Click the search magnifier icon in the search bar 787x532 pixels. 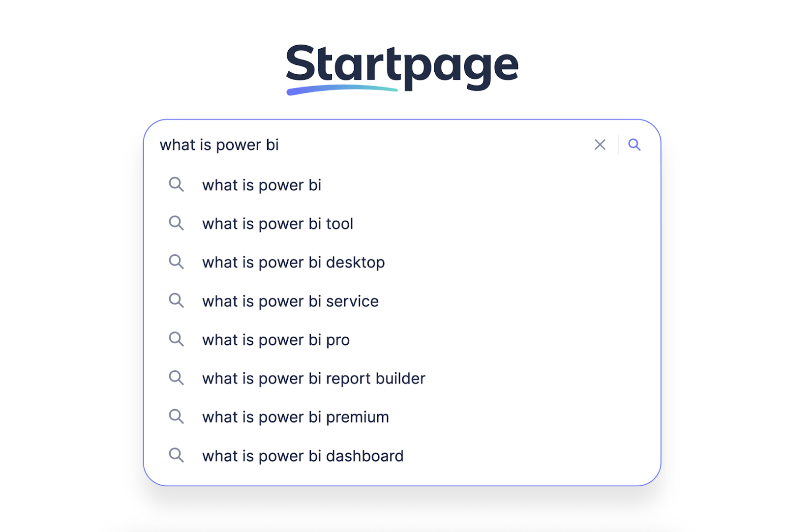coord(635,145)
